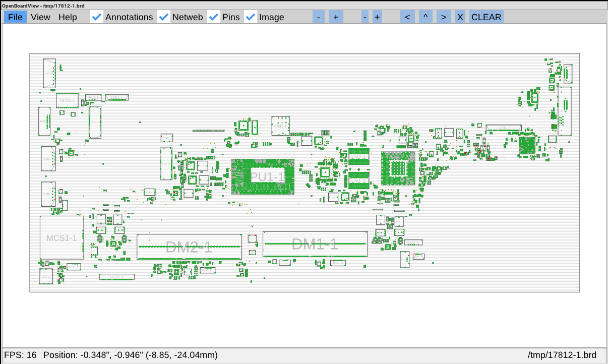This screenshot has height=364, width=608.
Task: Select the MCS1-1 component on the board
Action: tap(62, 237)
